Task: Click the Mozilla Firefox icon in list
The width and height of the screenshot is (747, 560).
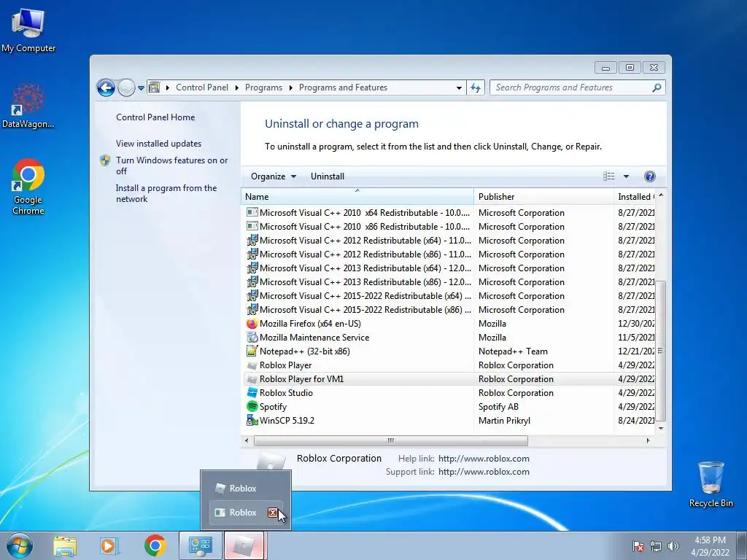Action: pos(252,323)
